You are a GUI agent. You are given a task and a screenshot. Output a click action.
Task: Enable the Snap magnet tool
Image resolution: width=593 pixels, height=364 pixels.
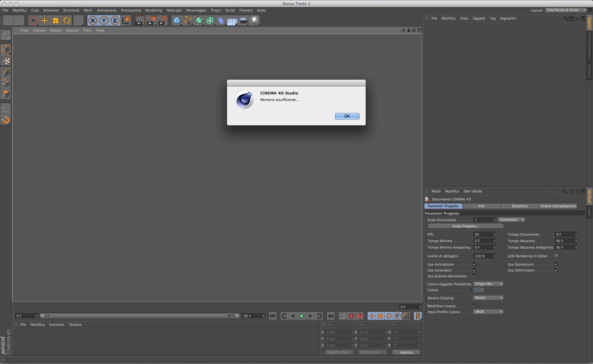(6, 120)
